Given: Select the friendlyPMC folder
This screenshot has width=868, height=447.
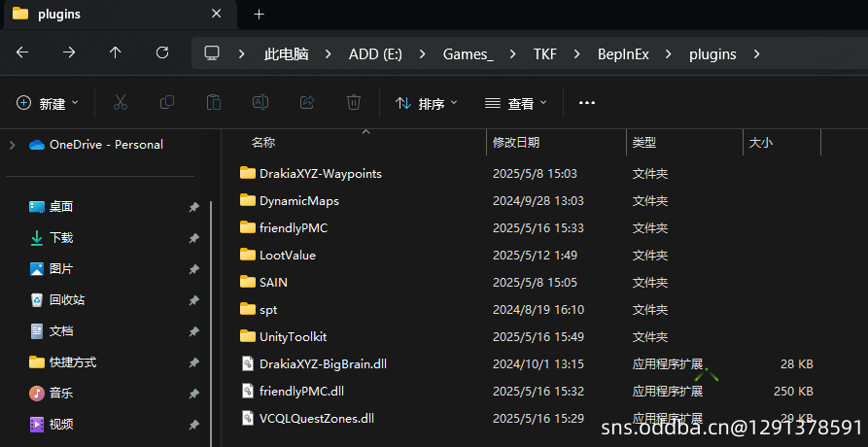Looking at the screenshot, I should point(284,228).
